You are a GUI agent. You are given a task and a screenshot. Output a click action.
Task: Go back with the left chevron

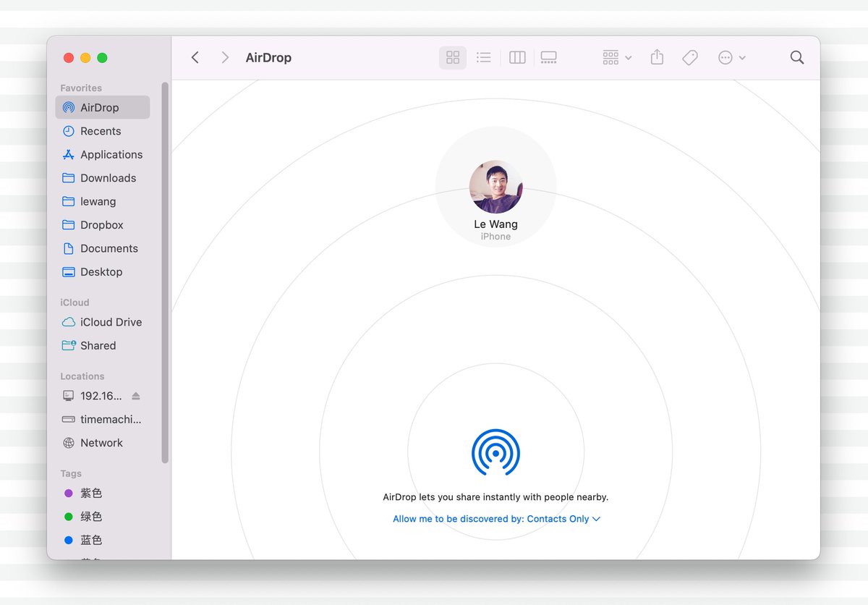pyautogui.click(x=195, y=57)
